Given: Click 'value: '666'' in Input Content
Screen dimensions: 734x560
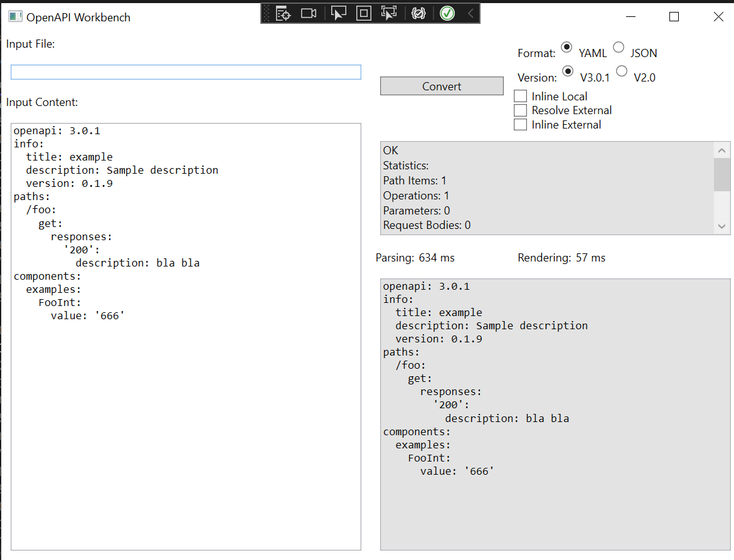Looking at the screenshot, I should click(x=88, y=316).
